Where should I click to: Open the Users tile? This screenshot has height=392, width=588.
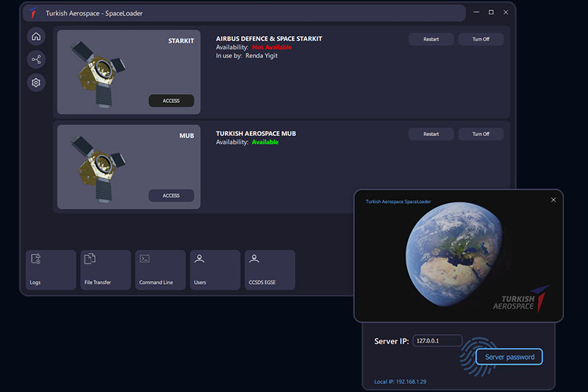coord(215,270)
